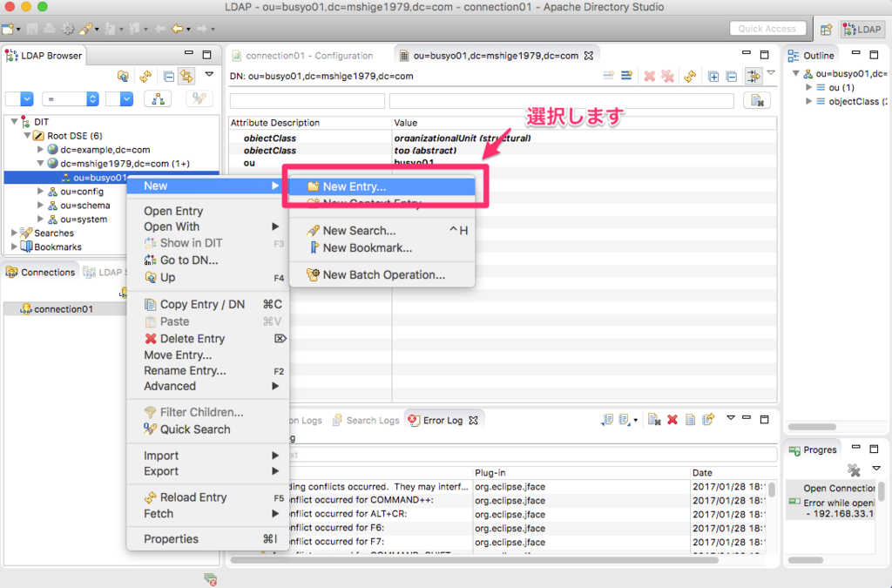Choose New Entry... from the submenu
892x588 pixels.
(382, 186)
